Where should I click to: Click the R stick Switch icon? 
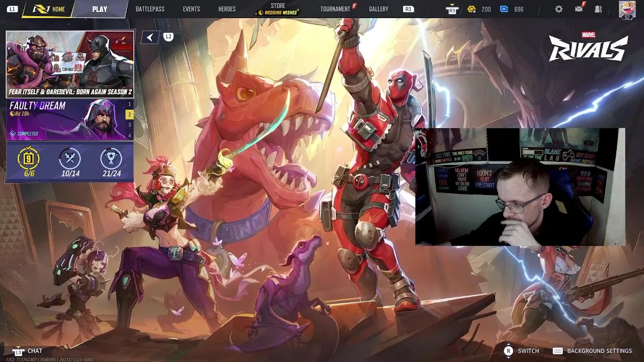(x=508, y=351)
